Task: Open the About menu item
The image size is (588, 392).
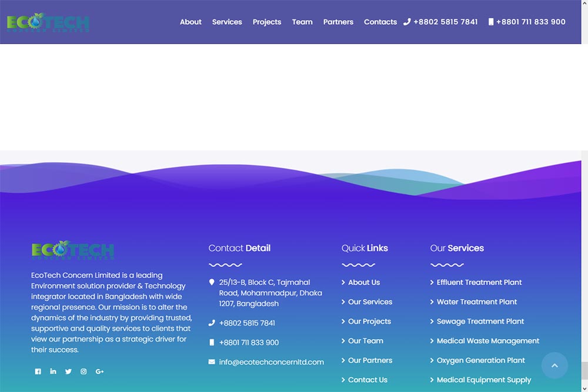Action: [191, 22]
